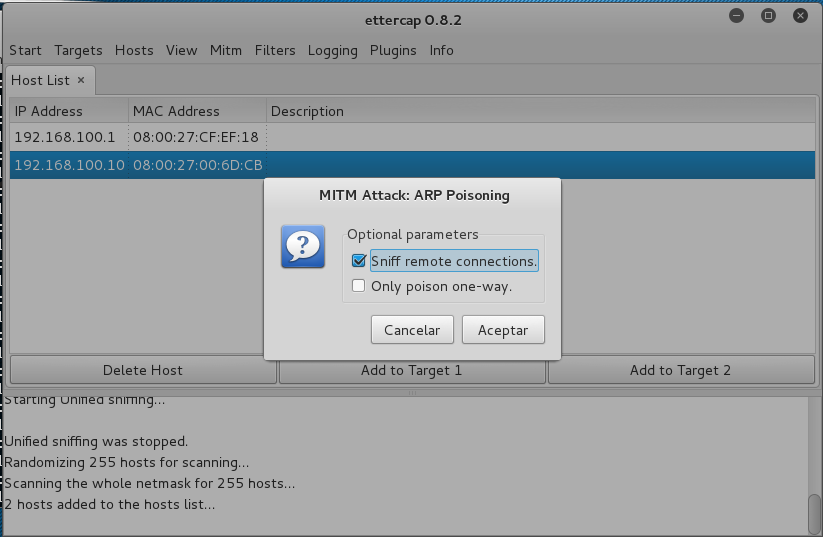Image resolution: width=823 pixels, height=537 pixels.
Task: Click the Delete Host button
Action: coord(143,370)
